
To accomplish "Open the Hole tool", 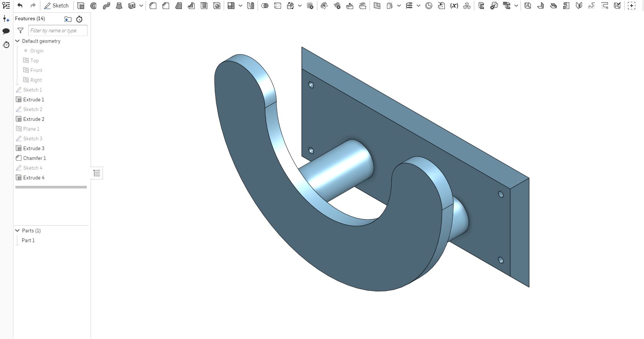I will coord(217,6).
